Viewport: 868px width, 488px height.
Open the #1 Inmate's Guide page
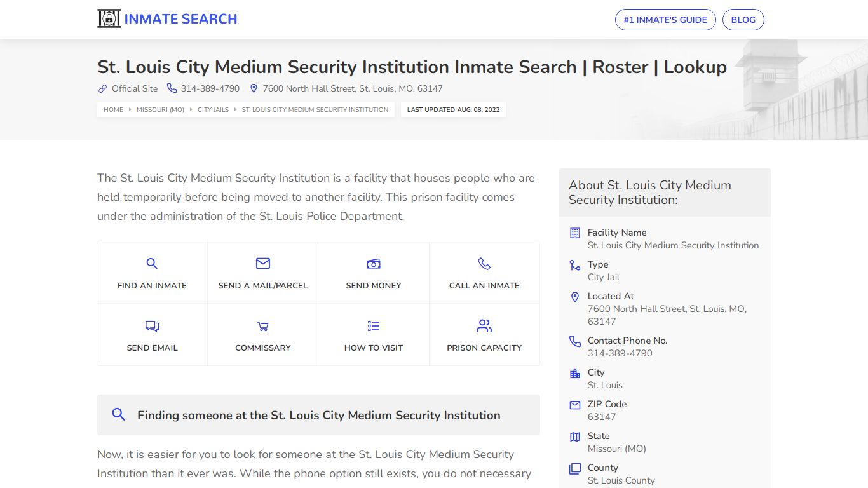click(665, 20)
